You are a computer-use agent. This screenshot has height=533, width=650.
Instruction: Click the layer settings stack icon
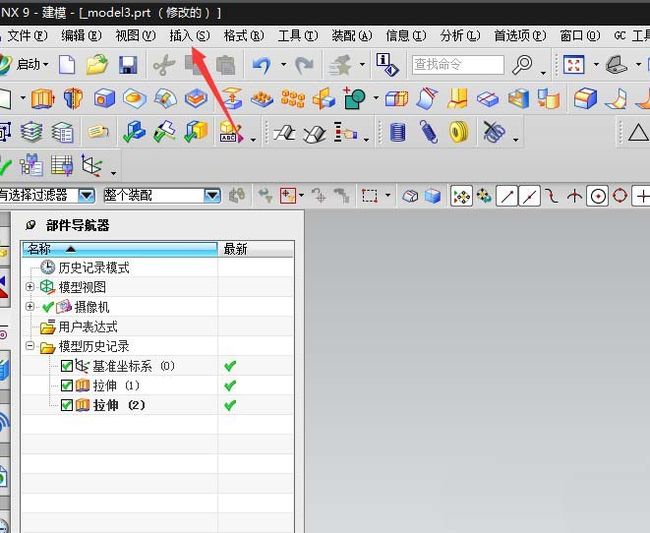32,133
